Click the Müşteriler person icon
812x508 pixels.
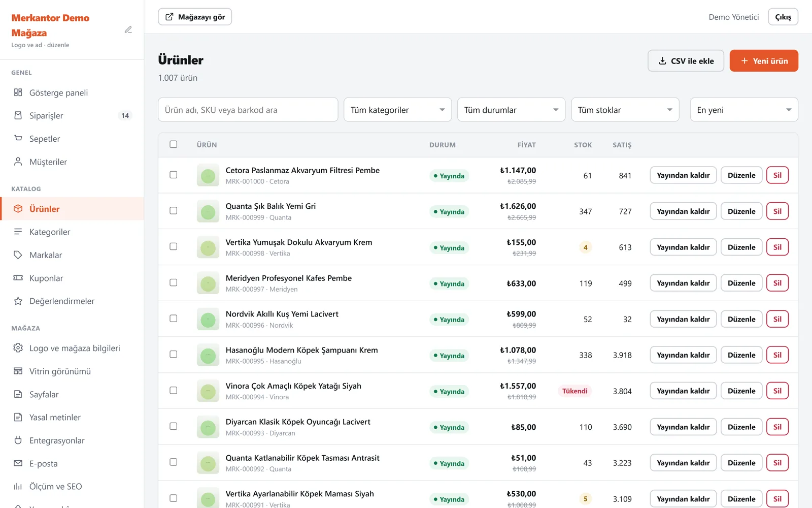coord(18,162)
